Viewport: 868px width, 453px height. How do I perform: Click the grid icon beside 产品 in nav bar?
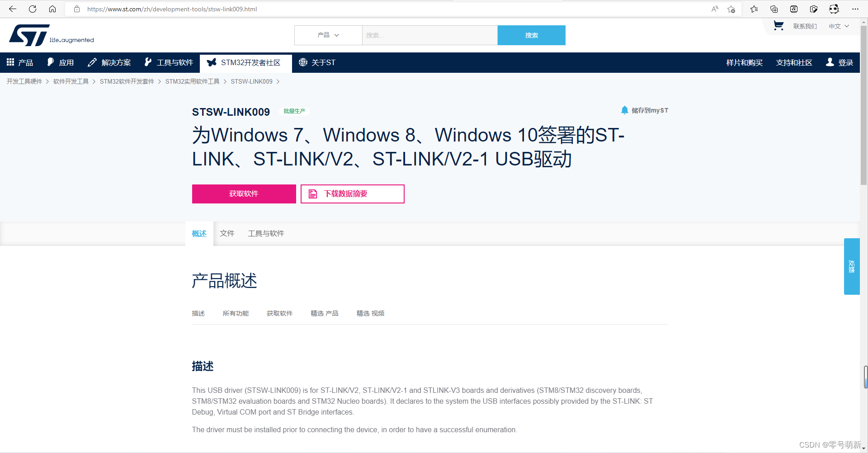10,62
